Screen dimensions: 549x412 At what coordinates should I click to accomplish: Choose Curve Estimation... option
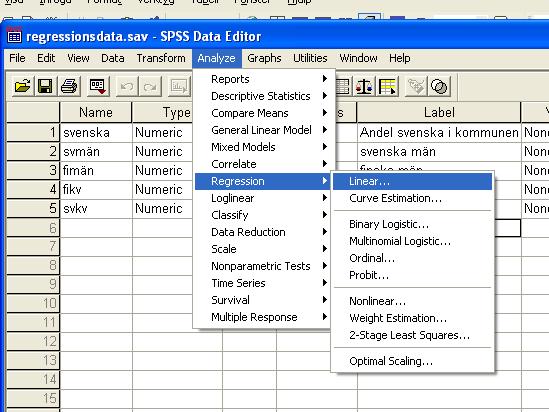click(x=412, y=198)
